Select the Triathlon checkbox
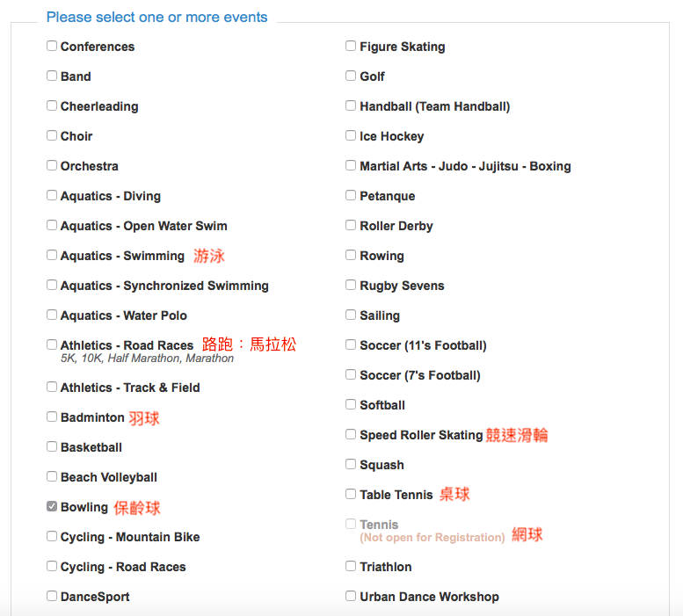Viewport: 683px width, 616px height. point(351,566)
